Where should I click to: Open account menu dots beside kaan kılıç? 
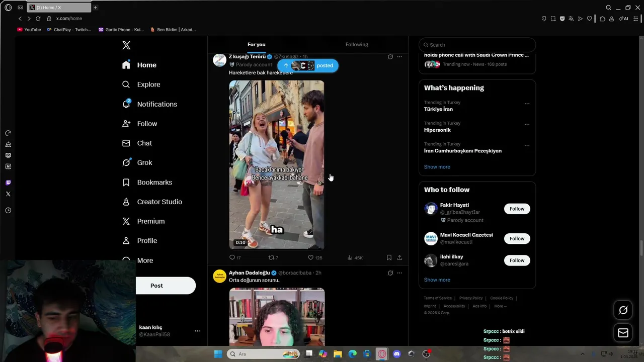coord(197,331)
